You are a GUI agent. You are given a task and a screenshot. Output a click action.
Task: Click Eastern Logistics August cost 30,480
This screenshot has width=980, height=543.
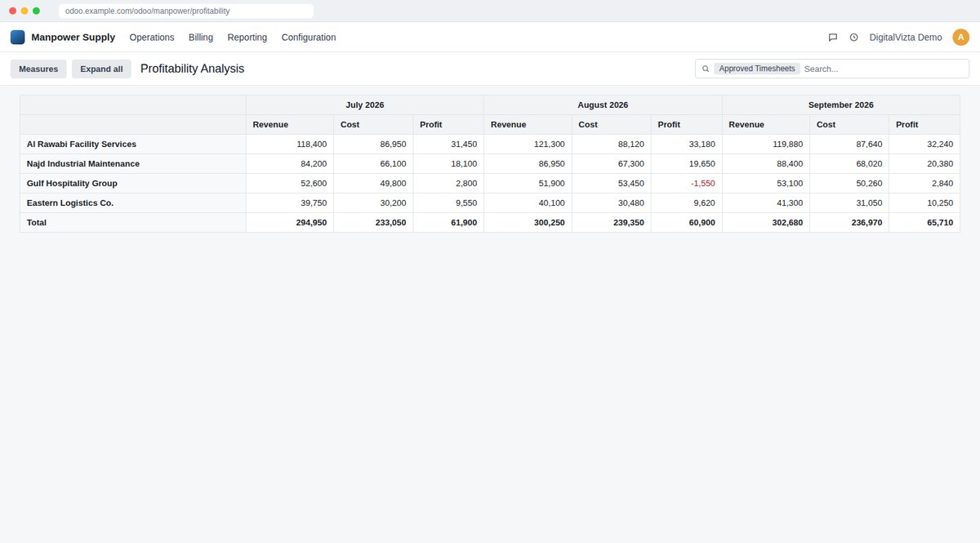pos(612,203)
